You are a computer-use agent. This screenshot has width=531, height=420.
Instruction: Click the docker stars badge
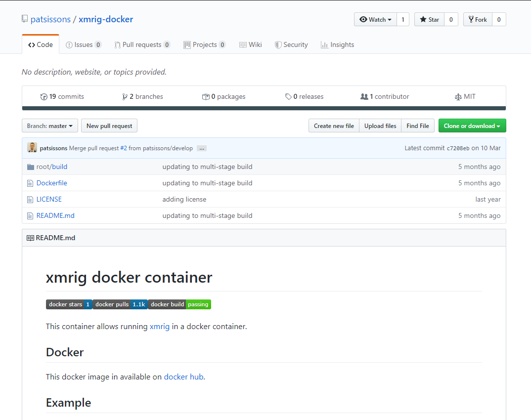(69, 304)
